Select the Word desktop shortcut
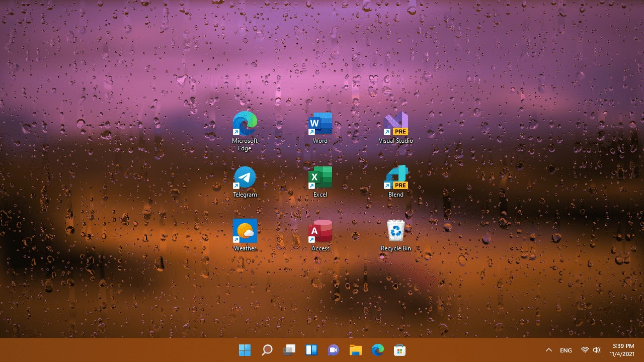Screen dimensions: 644x362 (x=320, y=128)
